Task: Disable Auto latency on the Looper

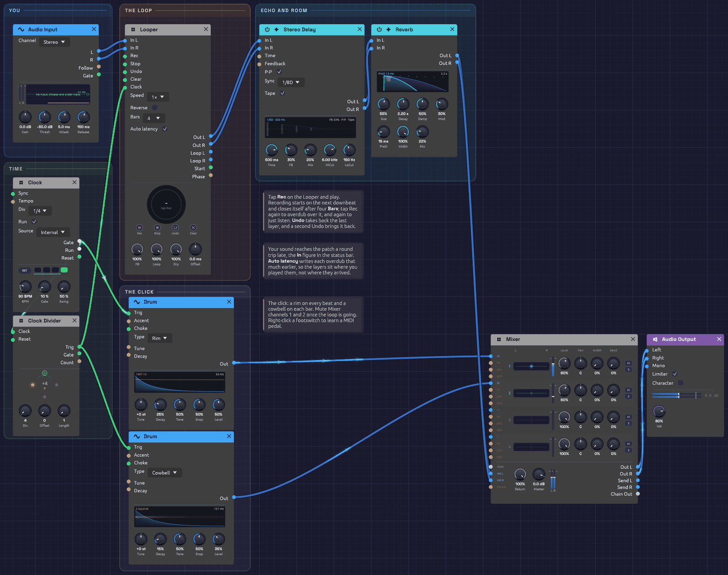Action: pos(165,129)
